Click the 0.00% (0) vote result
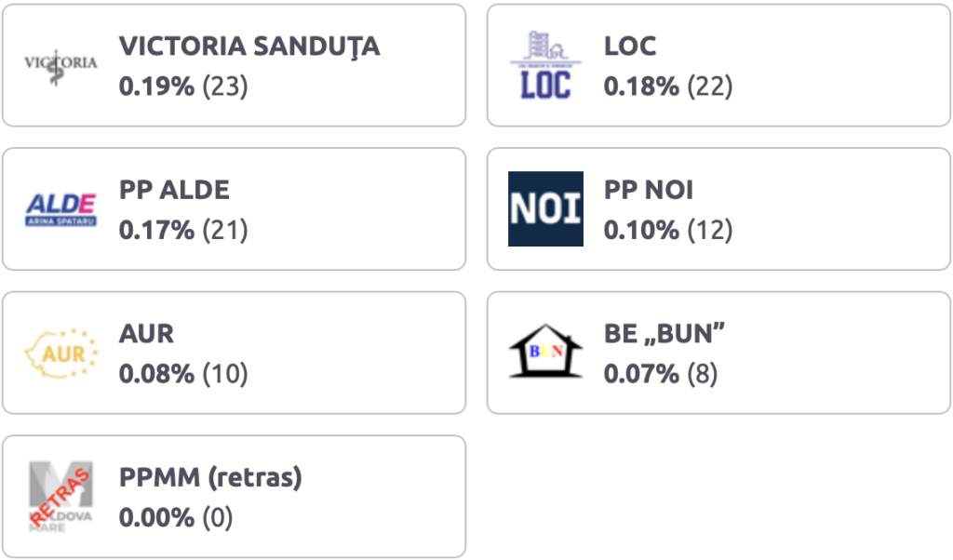 [176, 518]
